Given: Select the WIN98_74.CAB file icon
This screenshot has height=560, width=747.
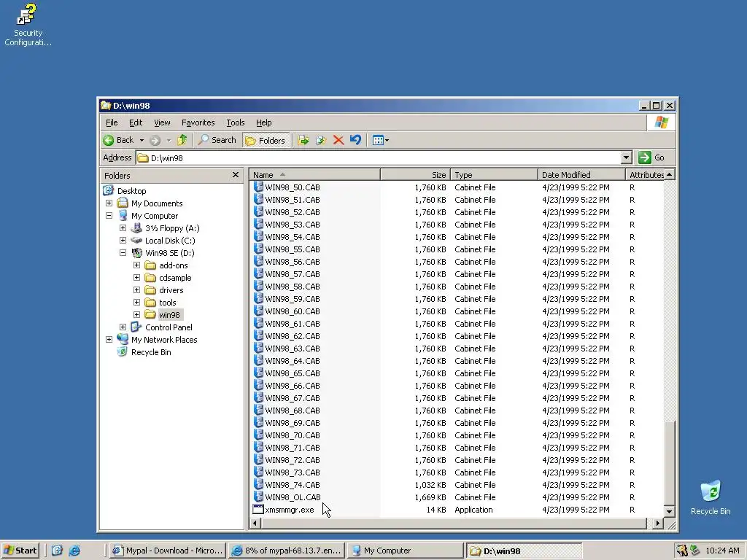Looking at the screenshot, I should pyautogui.click(x=258, y=484).
